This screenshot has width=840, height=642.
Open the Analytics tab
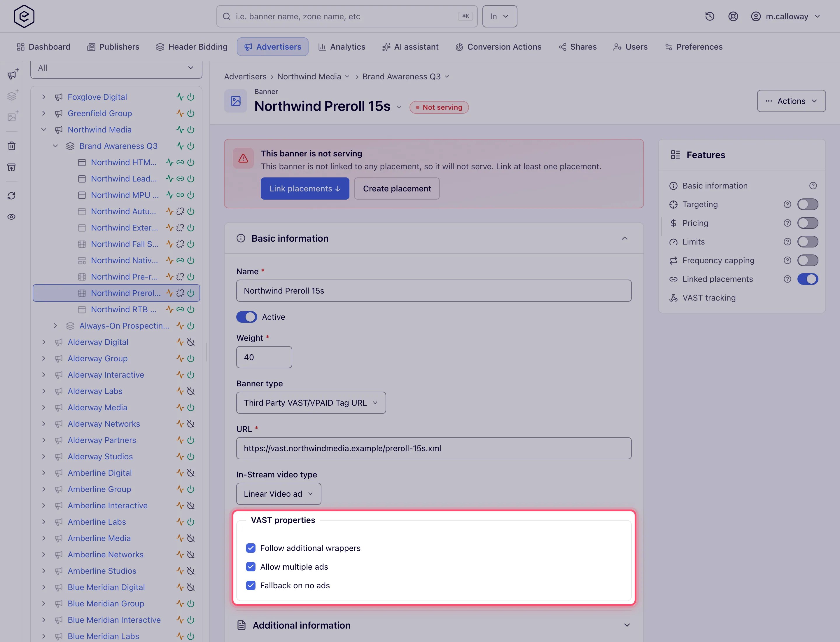(342, 47)
